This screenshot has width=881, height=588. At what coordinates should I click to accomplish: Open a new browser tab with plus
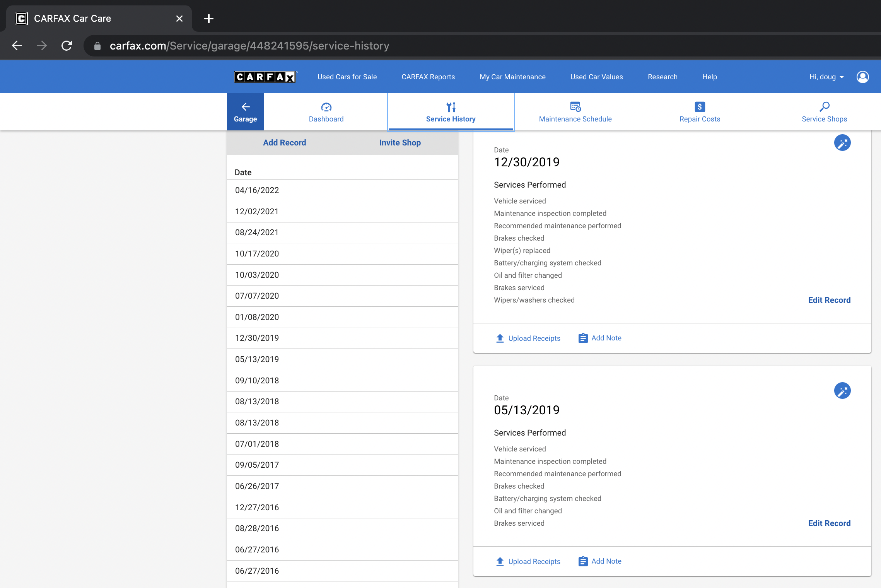point(209,18)
